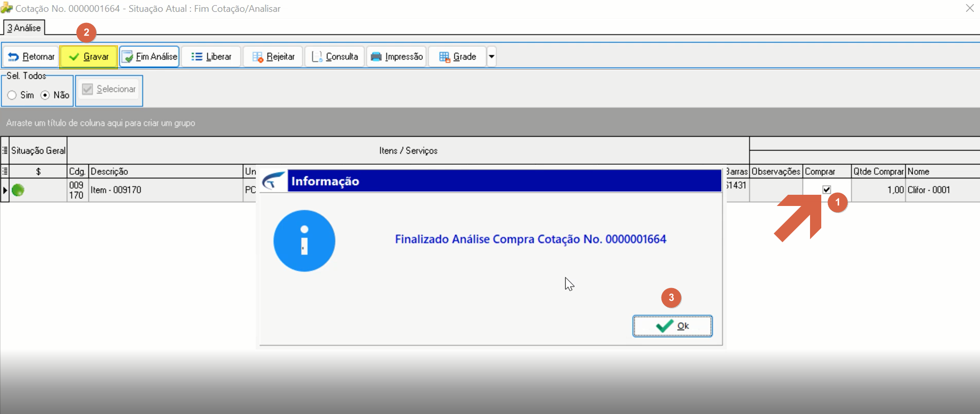Click the $ column header
The width and height of the screenshot is (980, 414).
point(38,171)
